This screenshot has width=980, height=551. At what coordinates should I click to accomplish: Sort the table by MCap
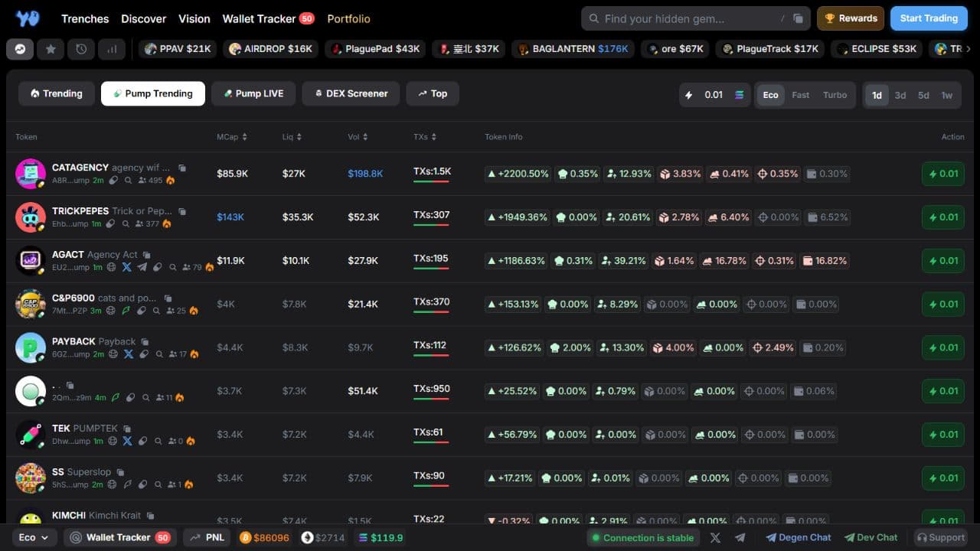pos(232,137)
